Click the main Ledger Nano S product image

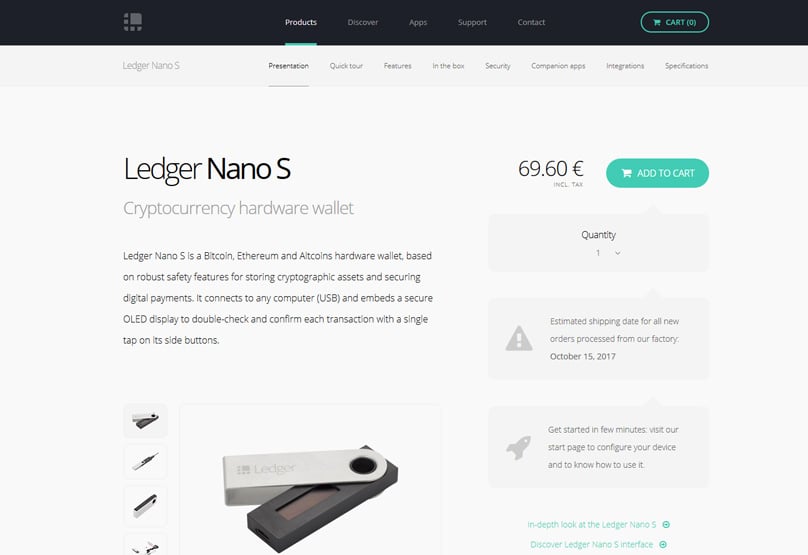[310, 497]
